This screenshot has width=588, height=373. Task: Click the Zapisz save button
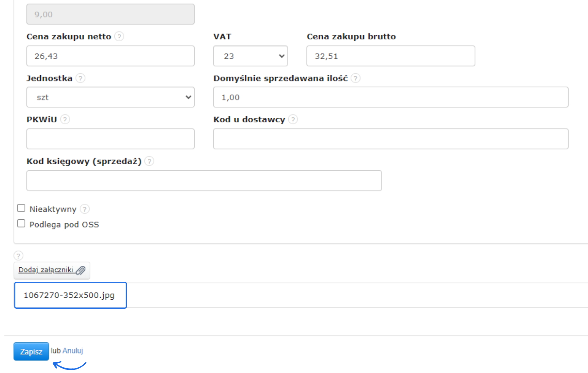pos(31,351)
